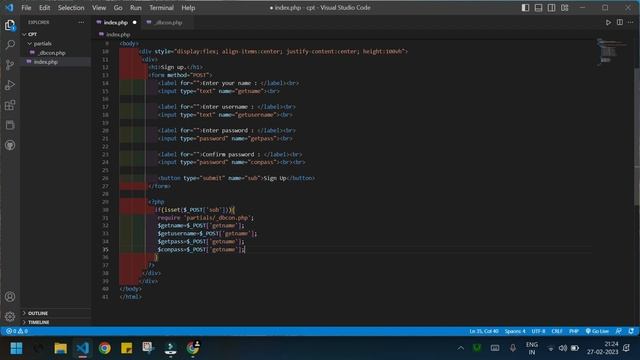Open the Customize Layout icon
Image resolution: width=640 pixels, height=360 pixels.
(564, 8)
